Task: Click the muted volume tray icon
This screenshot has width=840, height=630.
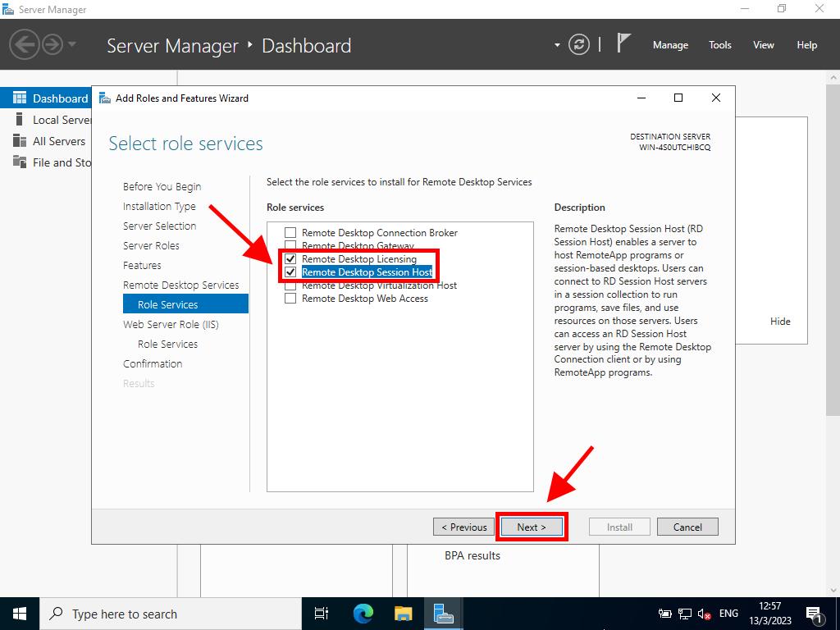Action: click(705, 614)
